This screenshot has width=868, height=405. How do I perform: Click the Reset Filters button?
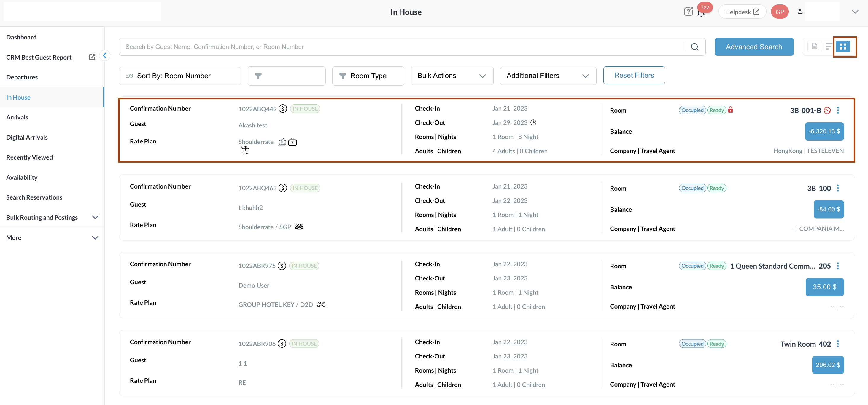(634, 75)
